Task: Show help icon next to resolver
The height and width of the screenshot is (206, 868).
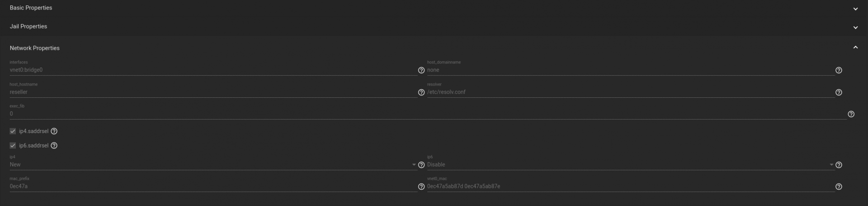Action: point(839,92)
